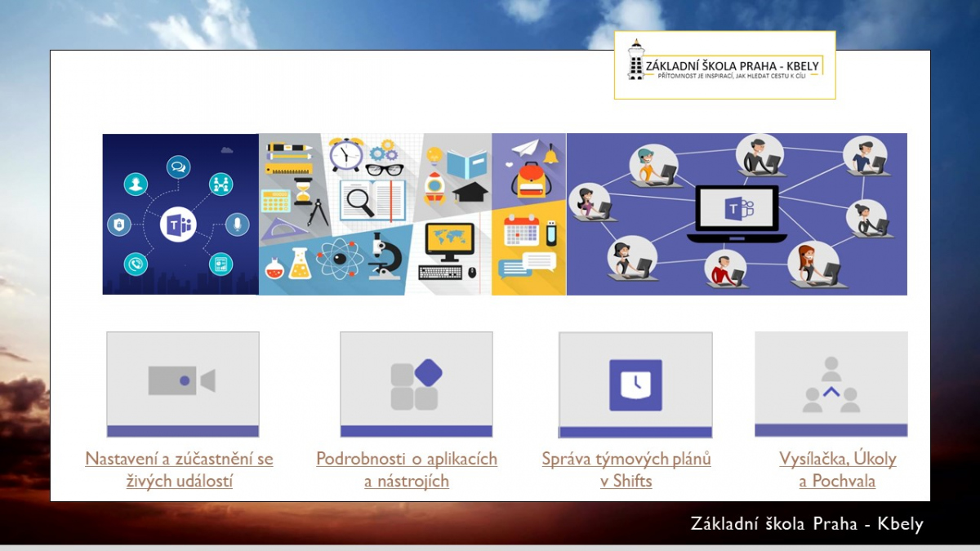Click the chat bubbles icon in Teams banner
This screenshot has height=551, width=980.
click(178, 167)
